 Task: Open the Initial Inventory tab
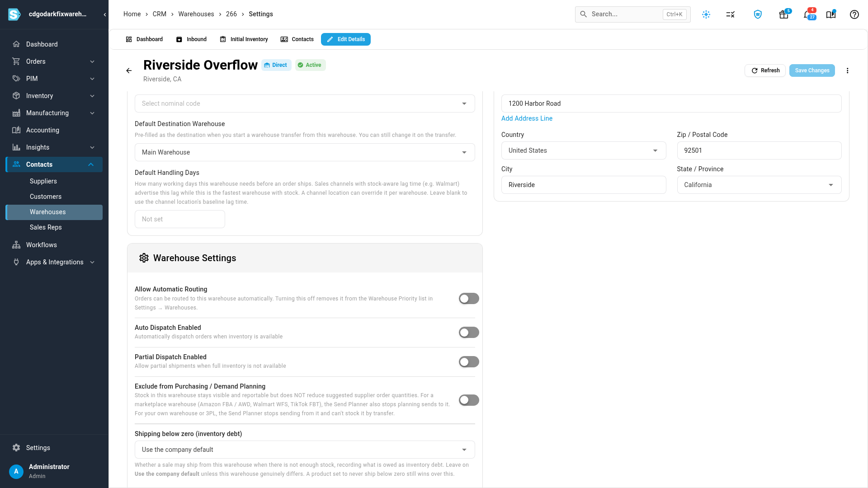(244, 39)
